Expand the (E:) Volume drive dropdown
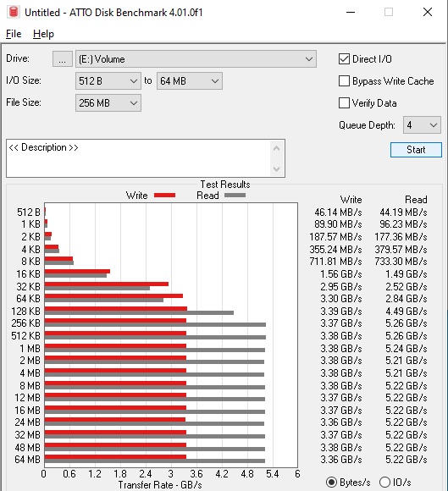Image resolution: width=448 pixels, height=491 pixels. (x=196, y=59)
